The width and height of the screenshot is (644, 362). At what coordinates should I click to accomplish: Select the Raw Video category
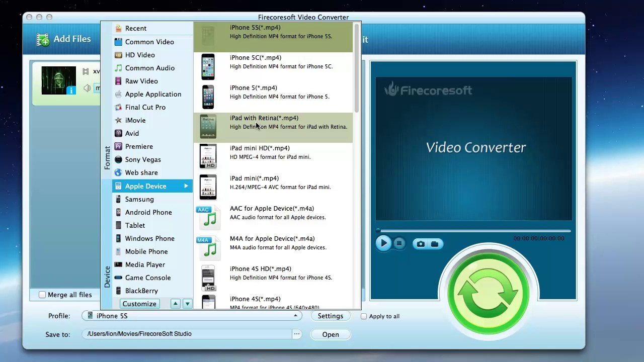click(x=152, y=81)
